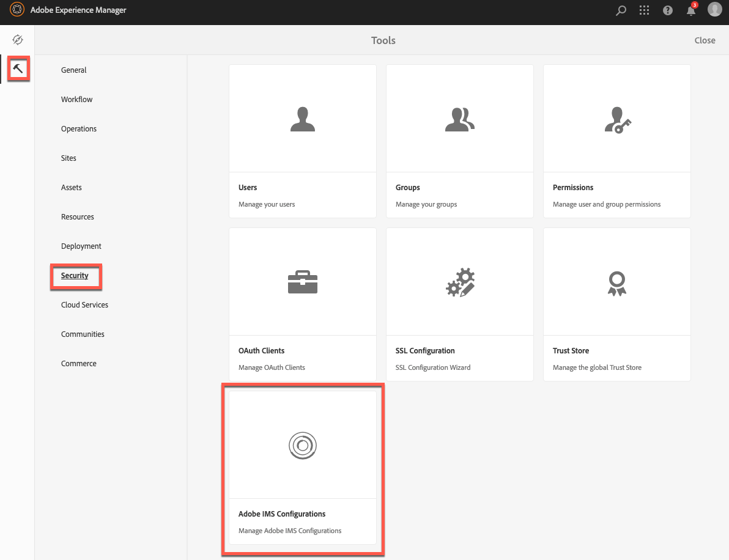This screenshot has width=729, height=560.
Task: Click the Groups people icon
Action: pyautogui.click(x=460, y=119)
